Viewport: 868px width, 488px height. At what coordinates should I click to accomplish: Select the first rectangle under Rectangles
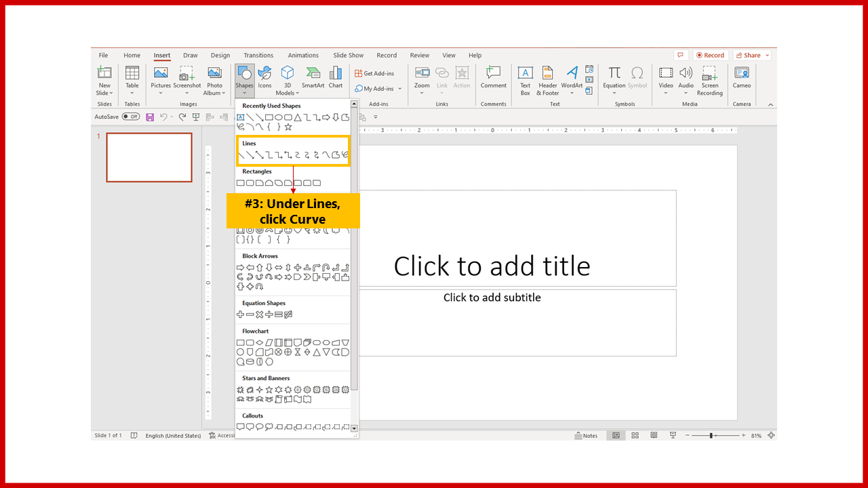tap(240, 183)
